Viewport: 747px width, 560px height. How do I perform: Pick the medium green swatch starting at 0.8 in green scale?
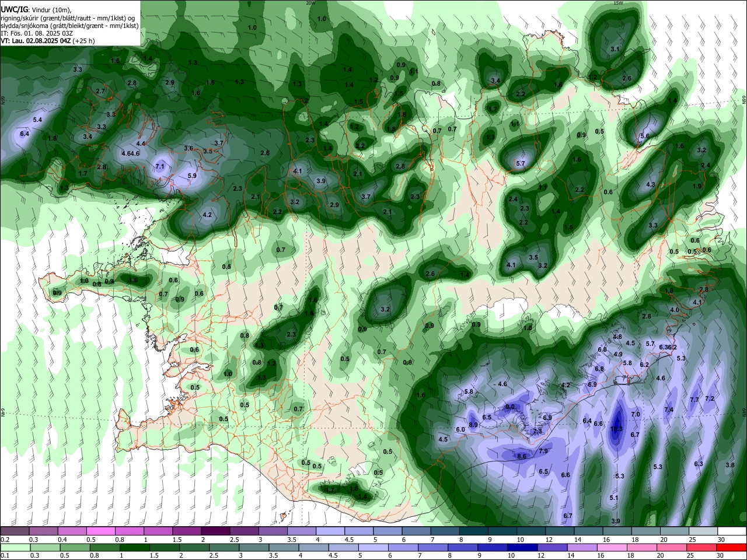105,548
